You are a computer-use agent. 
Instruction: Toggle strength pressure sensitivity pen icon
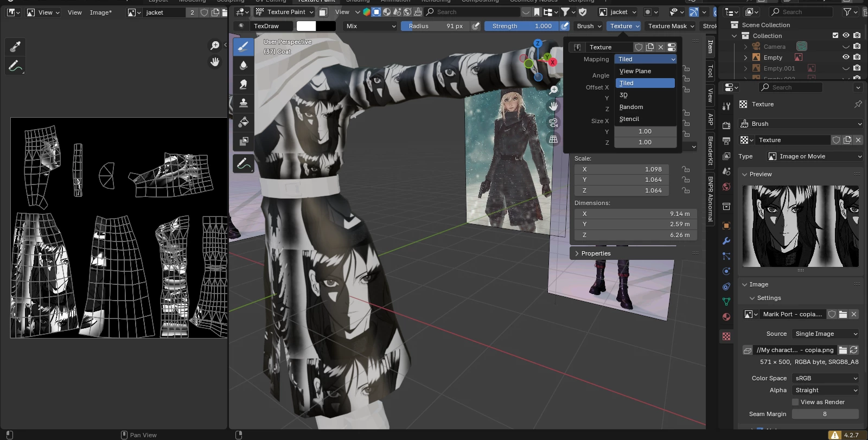[565, 26]
